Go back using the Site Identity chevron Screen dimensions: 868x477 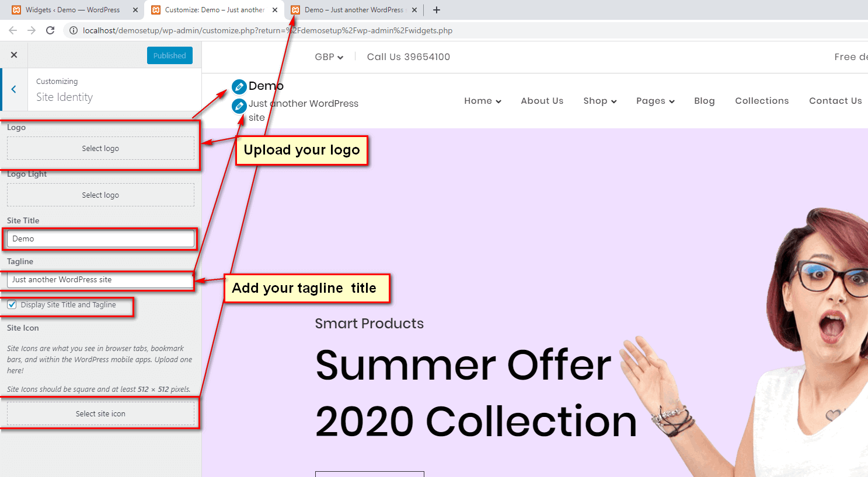[14, 89]
